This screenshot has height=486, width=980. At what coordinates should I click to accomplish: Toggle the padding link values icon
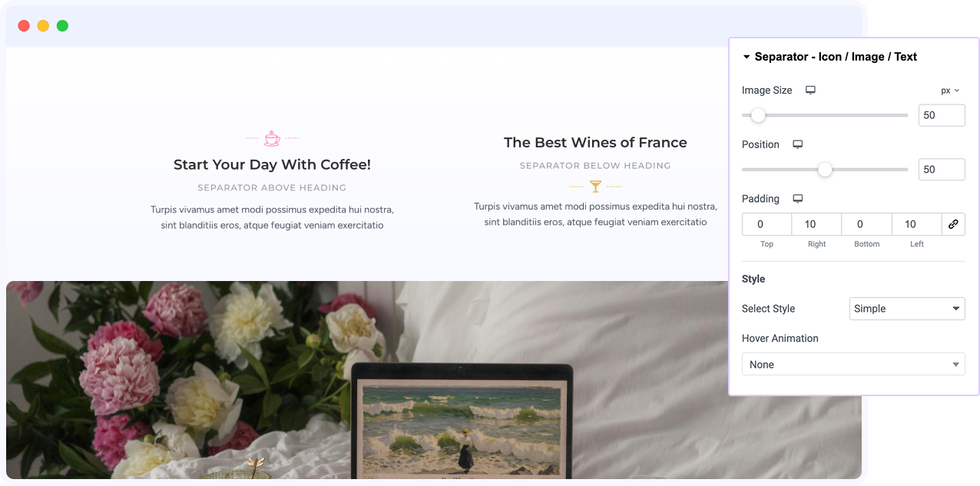tap(953, 224)
